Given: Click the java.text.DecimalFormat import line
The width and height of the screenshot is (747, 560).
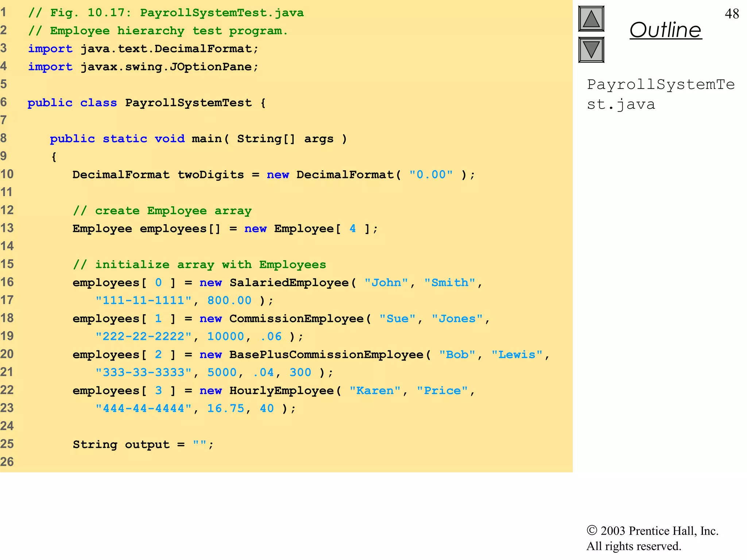Looking at the screenshot, I should 143,49.
